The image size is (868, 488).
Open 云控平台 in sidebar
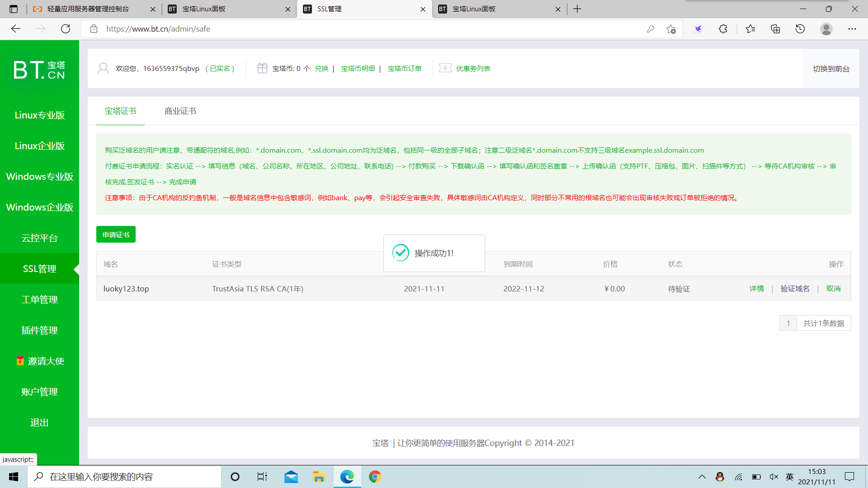tap(39, 238)
